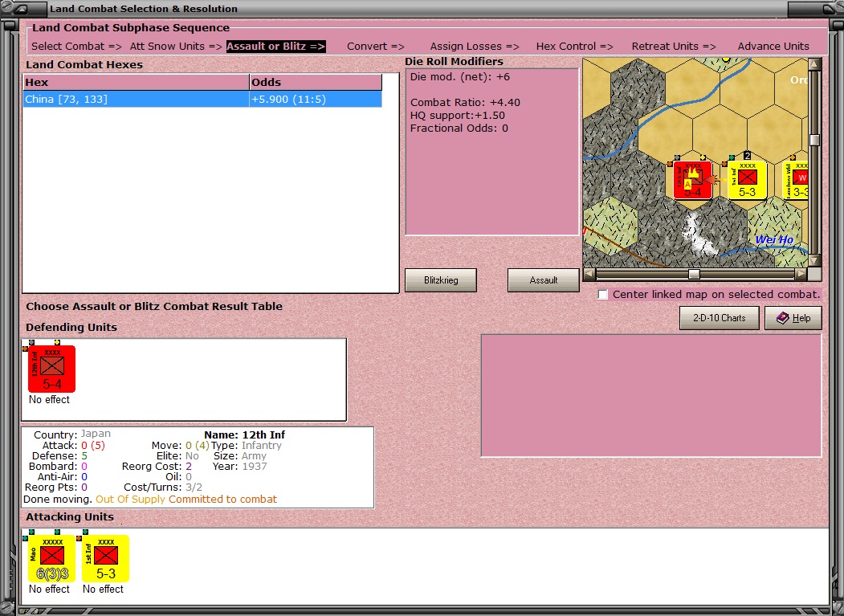Select the defending 12th Inf unit counter
The height and width of the screenshot is (616, 844).
point(51,369)
